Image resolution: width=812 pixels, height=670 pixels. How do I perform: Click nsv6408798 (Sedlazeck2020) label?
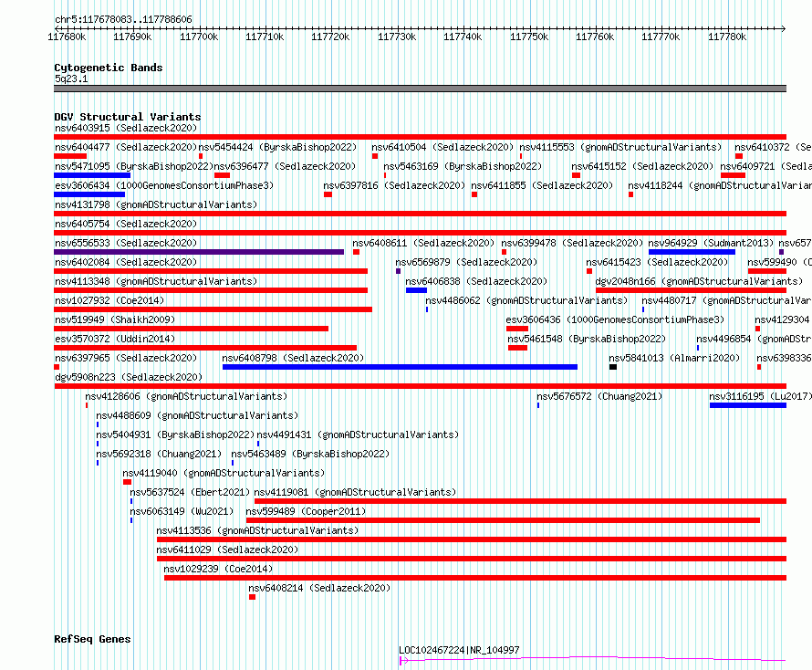click(293, 358)
